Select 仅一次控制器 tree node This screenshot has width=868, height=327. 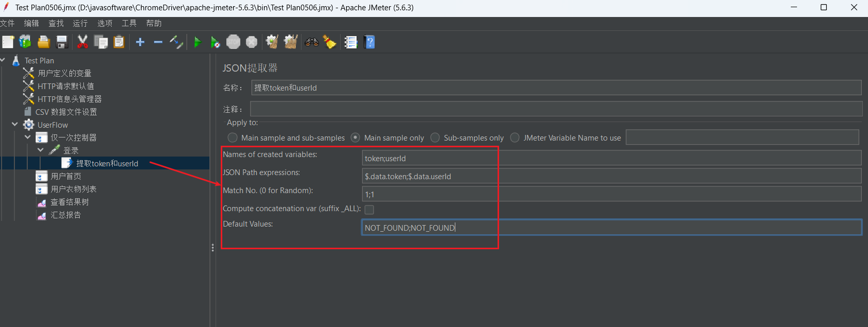(74, 138)
